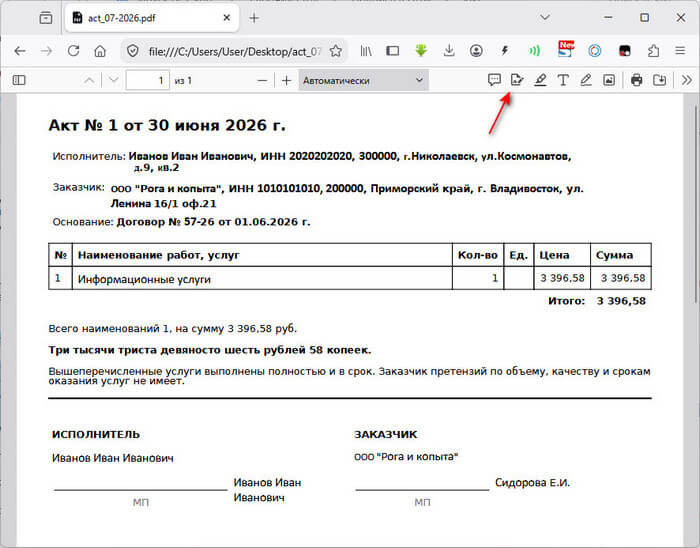The image size is (700, 548).
Task: Click the black square extension icon
Action: click(x=625, y=51)
